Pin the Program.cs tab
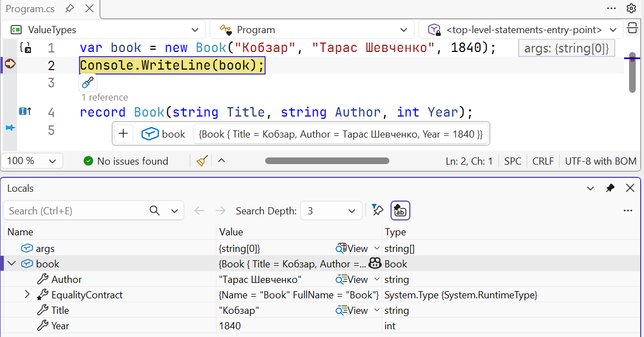 click(70, 9)
